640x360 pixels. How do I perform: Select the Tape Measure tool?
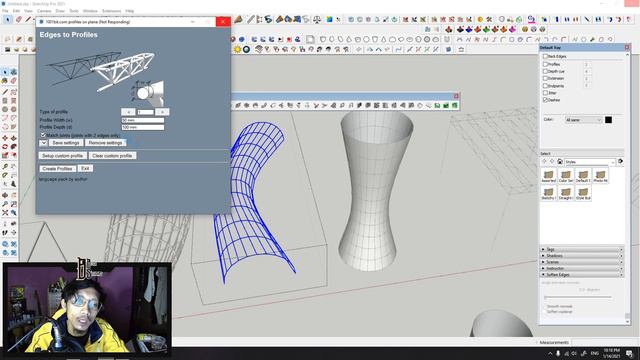5,167
